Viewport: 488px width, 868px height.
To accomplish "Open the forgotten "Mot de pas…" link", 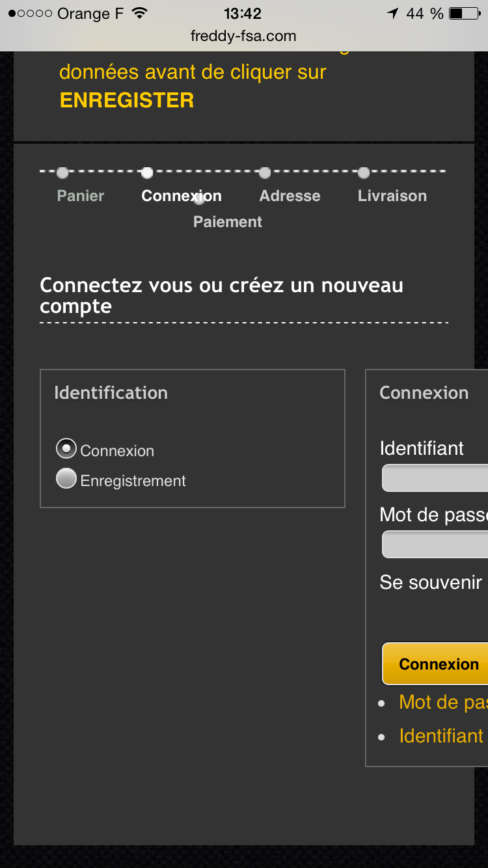I will click(x=442, y=702).
